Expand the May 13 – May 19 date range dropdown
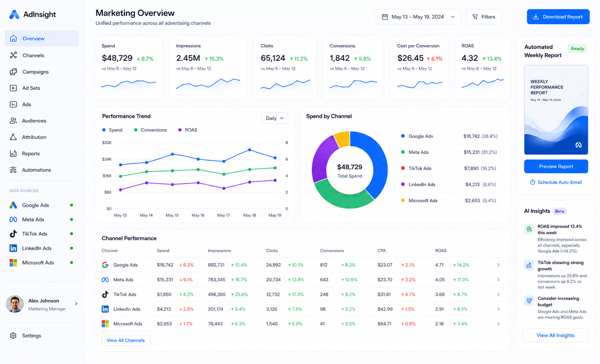The height and width of the screenshot is (364, 600). (x=418, y=17)
